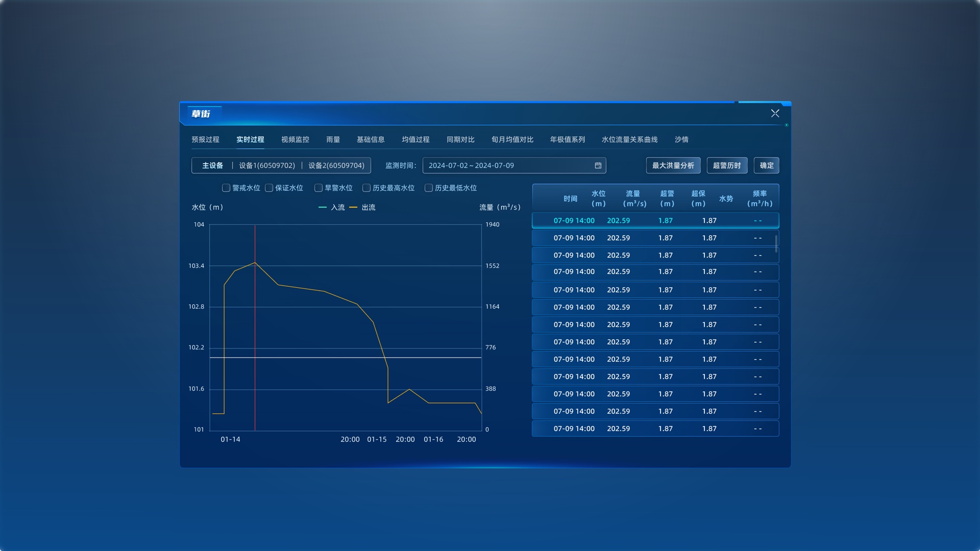This screenshot has width=980, height=551.
Task: Check the 旱警水位 option
Action: tap(318, 188)
